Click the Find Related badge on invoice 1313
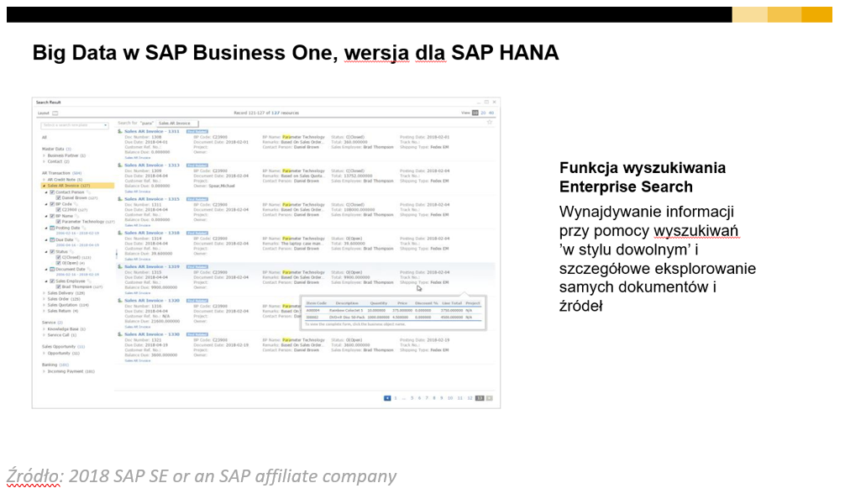 (196, 166)
